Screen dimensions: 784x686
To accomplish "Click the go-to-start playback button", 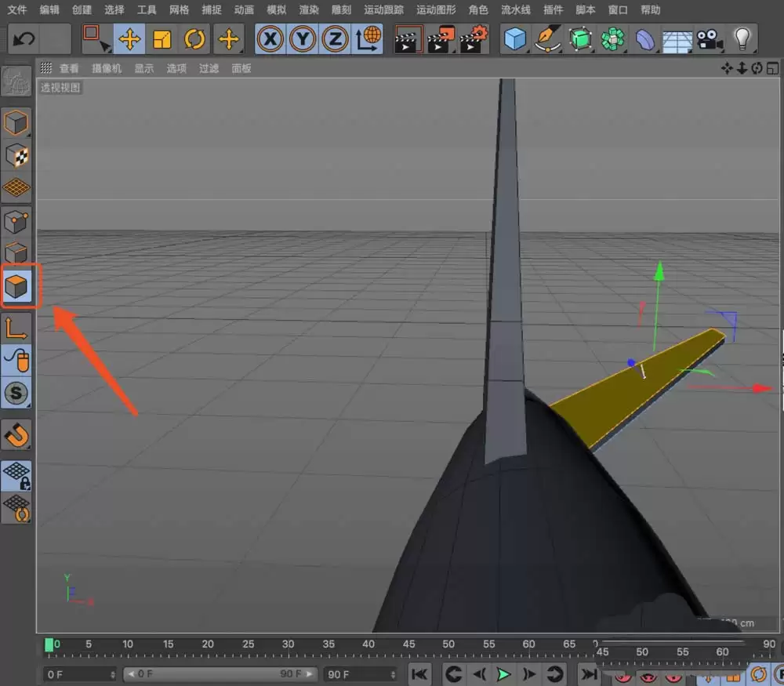I will (x=419, y=674).
